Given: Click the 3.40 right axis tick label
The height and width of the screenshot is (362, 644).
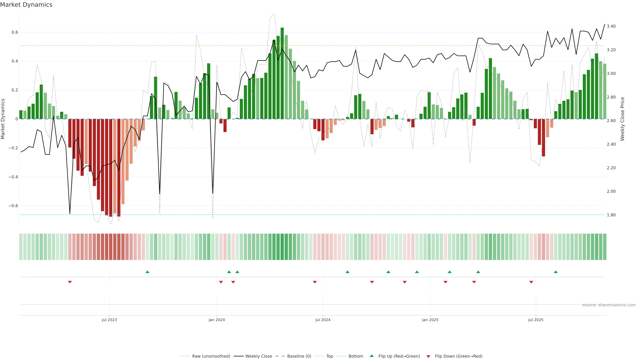Looking at the screenshot, I should click(611, 26).
